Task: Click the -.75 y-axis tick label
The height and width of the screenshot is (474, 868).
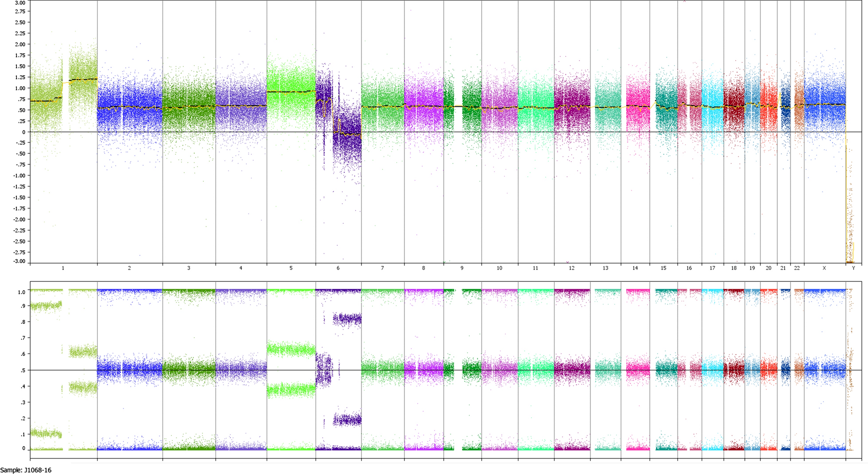Action: (x=20, y=165)
